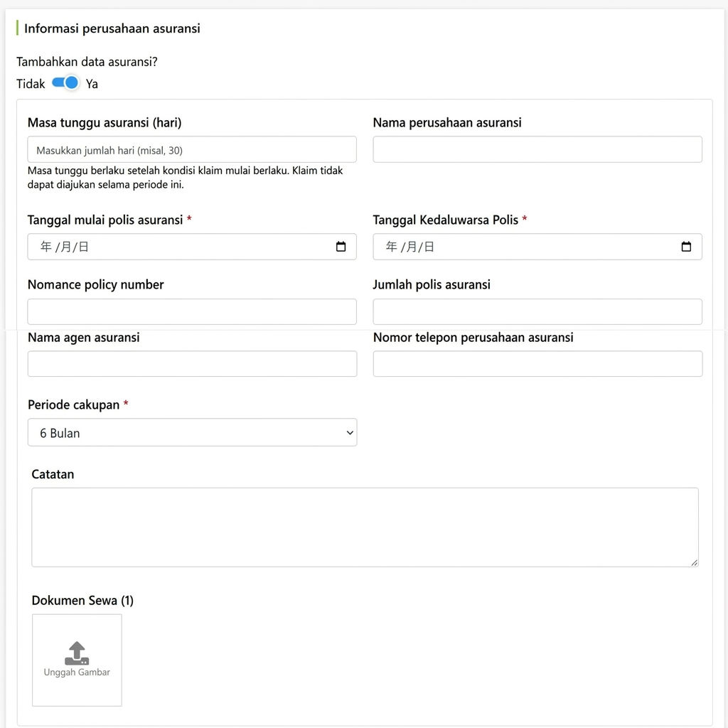Open calendar picker for policy start date
This screenshot has height=728, width=728.
click(x=341, y=247)
